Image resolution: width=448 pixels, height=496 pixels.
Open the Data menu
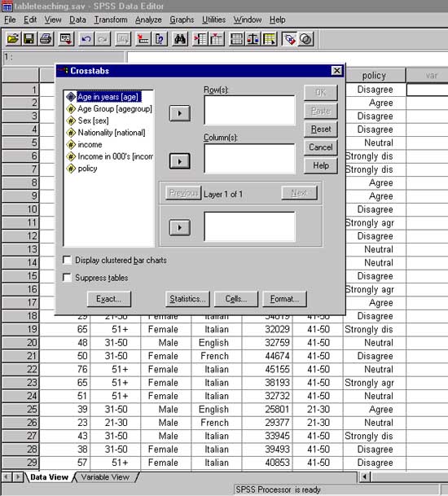(78, 20)
